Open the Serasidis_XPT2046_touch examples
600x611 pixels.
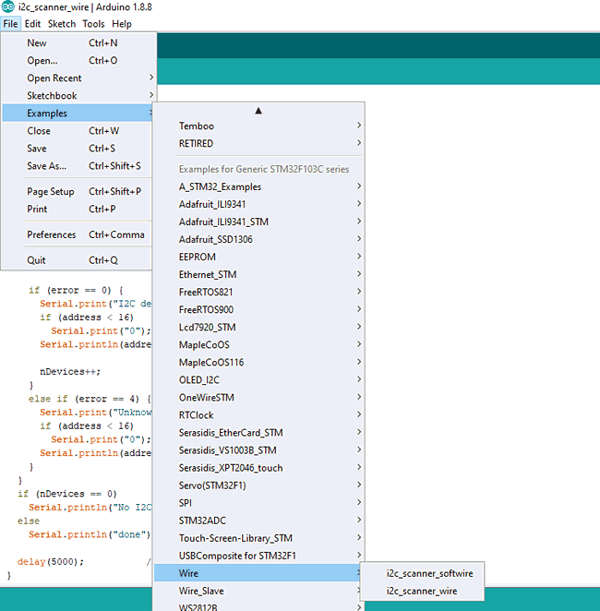258,468
